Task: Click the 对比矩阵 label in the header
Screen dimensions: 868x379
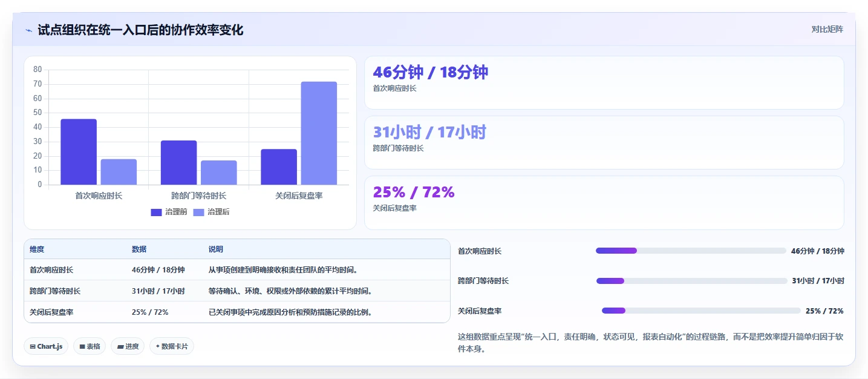Action: pyautogui.click(x=827, y=29)
